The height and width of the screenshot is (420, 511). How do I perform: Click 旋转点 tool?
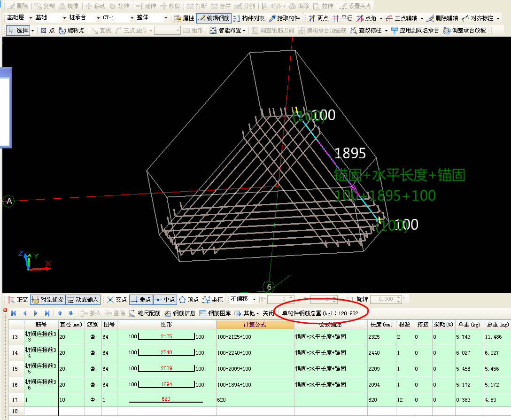coord(71,31)
